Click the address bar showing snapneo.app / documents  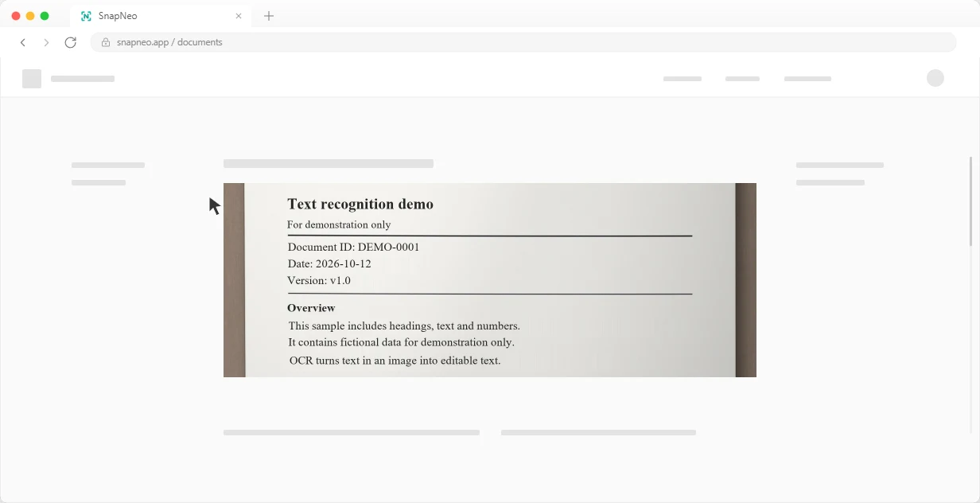(x=523, y=42)
